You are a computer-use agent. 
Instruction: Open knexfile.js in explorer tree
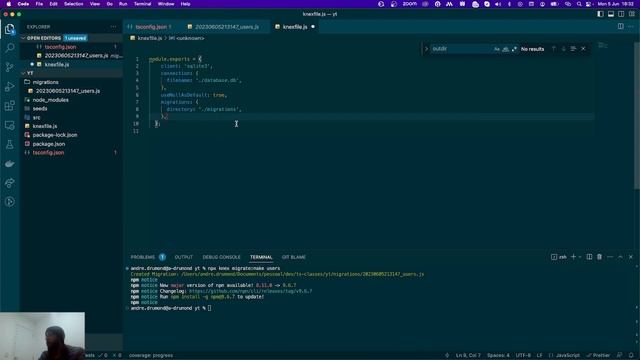pyautogui.click(x=44, y=126)
